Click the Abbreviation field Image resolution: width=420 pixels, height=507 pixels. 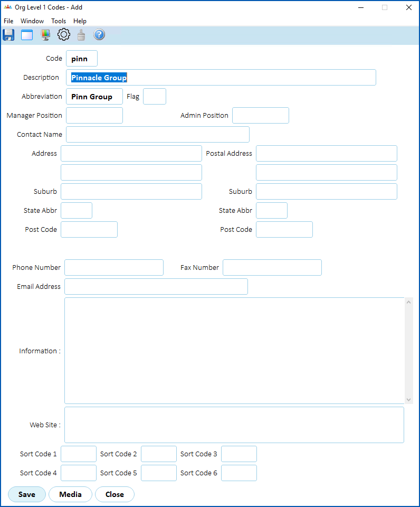tap(94, 97)
